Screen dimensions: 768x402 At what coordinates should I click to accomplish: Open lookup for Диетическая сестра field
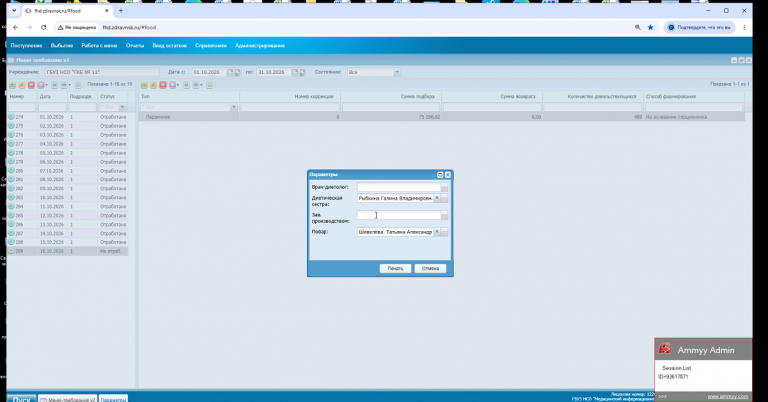444,198
